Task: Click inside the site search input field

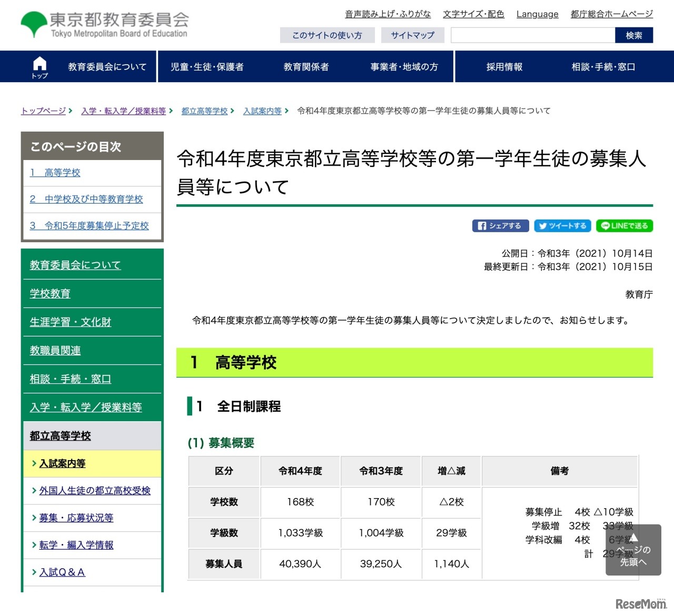Action: click(532, 35)
